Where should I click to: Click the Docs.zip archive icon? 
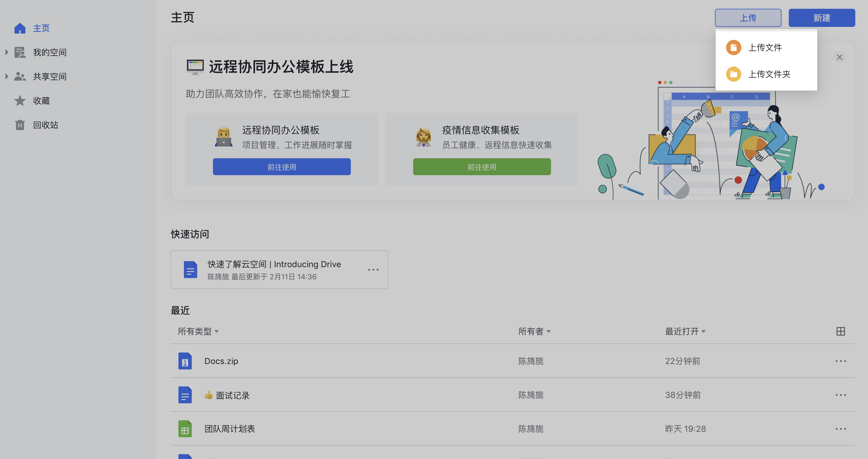(185, 361)
